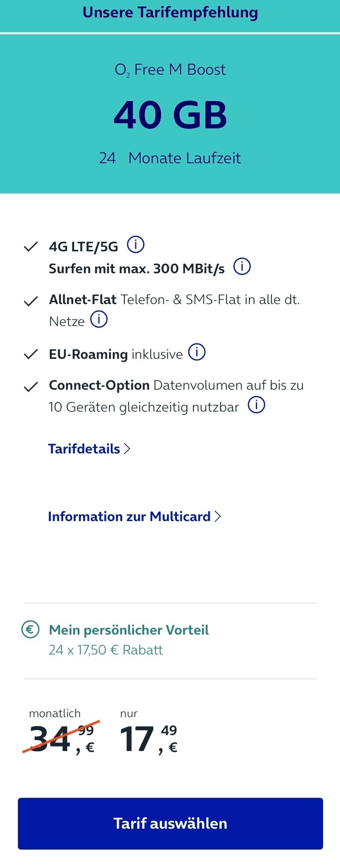Click checkmark beside EU-Roaming
Viewport: 340px width, 868px height.
tap(31, 354)
